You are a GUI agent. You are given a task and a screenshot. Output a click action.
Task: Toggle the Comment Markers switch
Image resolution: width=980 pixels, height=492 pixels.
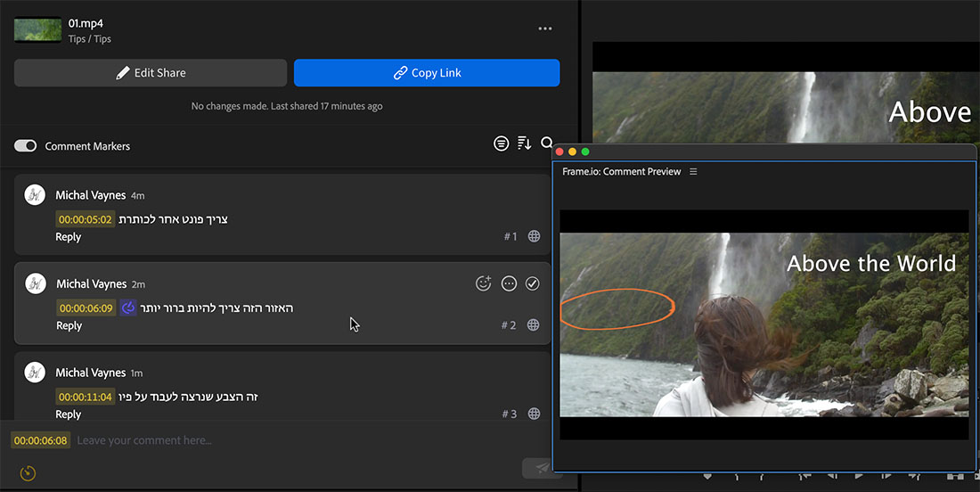[26, 145]
